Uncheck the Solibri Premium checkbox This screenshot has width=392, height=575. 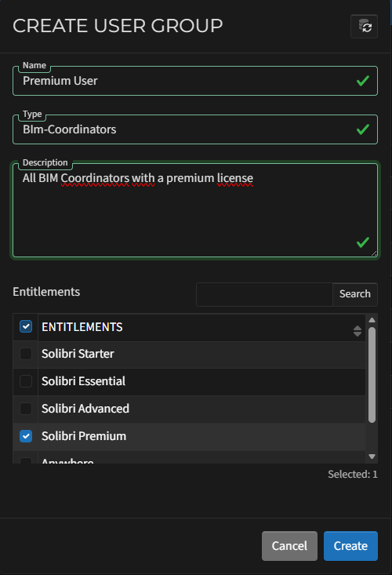[x=26, y=436]
